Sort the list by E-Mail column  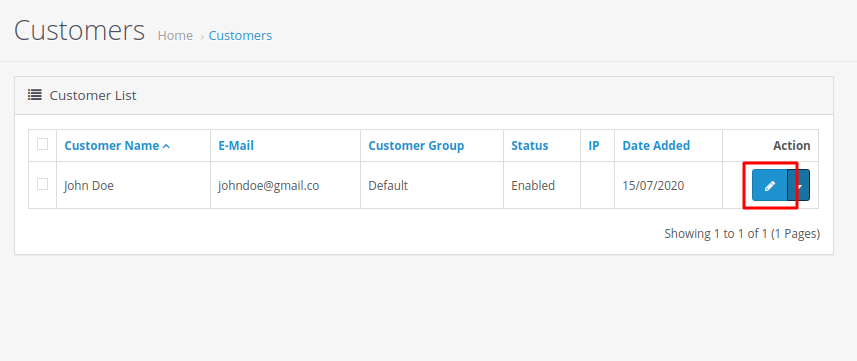pos(236,145)
